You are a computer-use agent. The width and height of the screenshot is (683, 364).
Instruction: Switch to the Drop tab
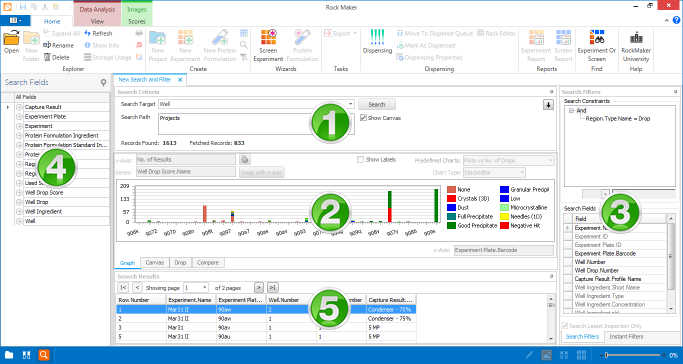pos(180,263)
